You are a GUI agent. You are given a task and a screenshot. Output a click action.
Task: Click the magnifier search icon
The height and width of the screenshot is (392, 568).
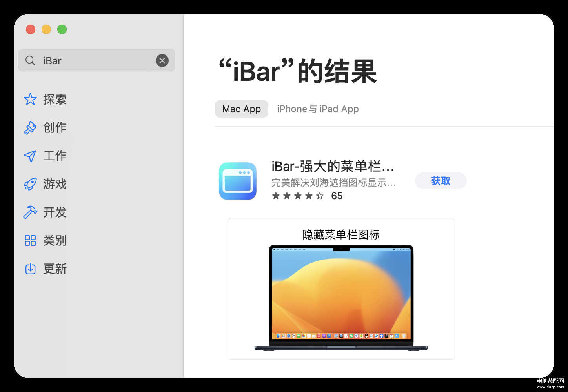tap(30, 60)
